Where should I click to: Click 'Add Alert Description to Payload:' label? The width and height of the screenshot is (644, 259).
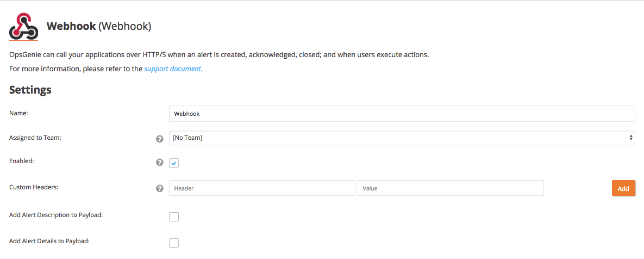[56, 215]
